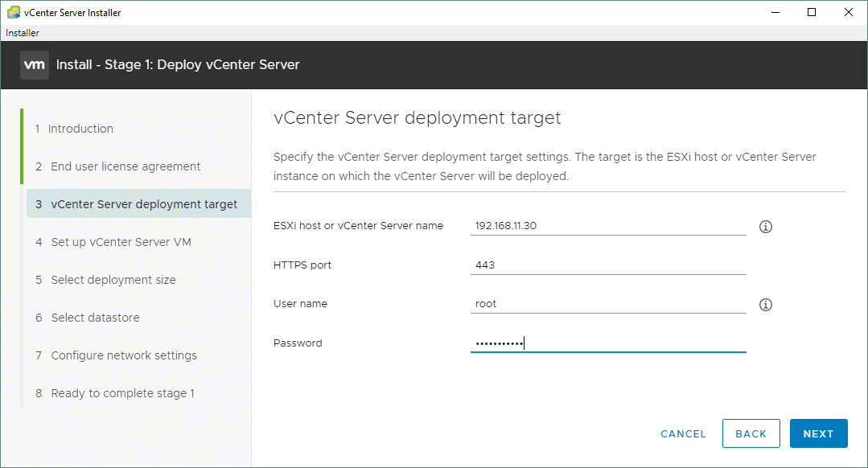Click the info icon next to User name
Image resolution: width=868 pixels, height=468 pixels.
click(x=766, y=305)
